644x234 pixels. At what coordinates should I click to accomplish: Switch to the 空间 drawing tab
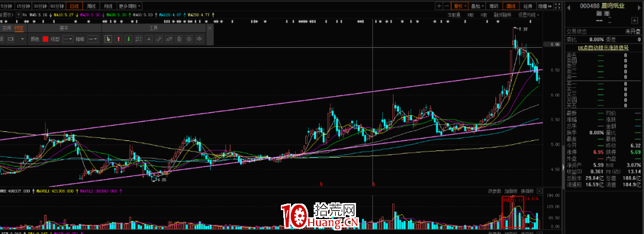tap(6, 29)
